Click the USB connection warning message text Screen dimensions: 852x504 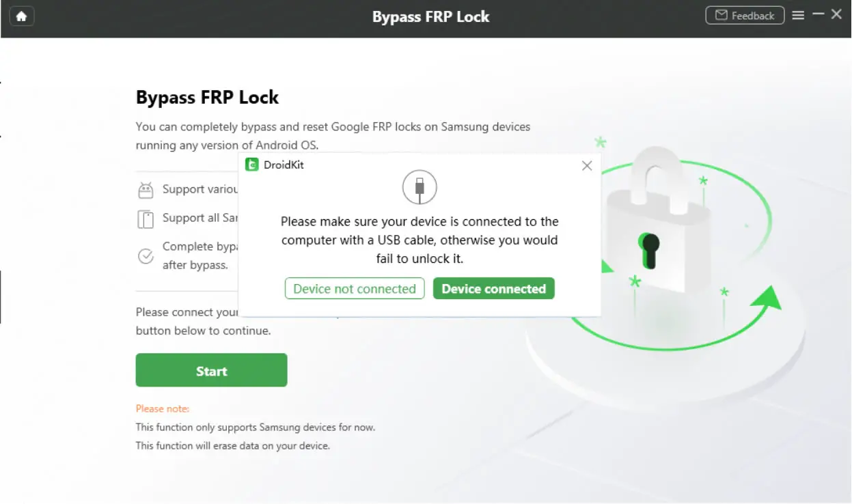[x=420, y=240]
